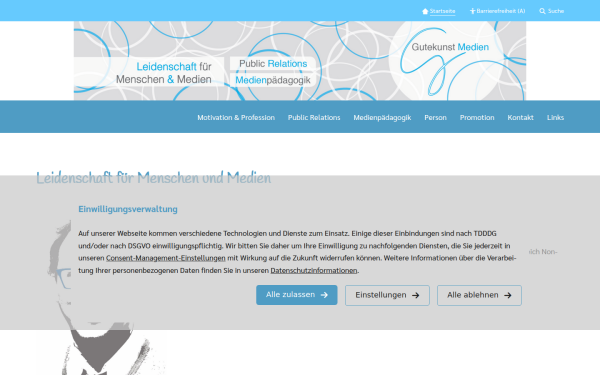Open the Links menu item
The width and height of the screenshot is (600, 375).
(555, 117)
